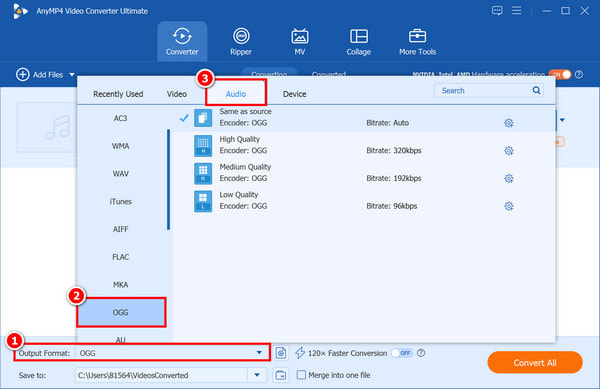Open settings gear for Medium Quality profile

pos(509,178)
